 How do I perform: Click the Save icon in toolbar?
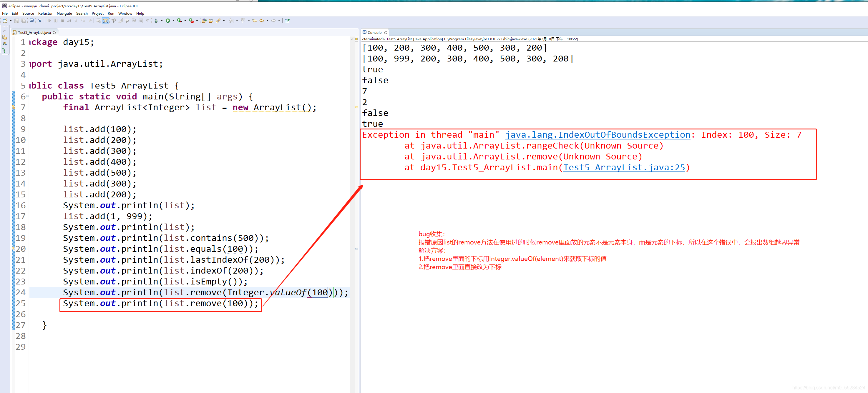[16, 21]
